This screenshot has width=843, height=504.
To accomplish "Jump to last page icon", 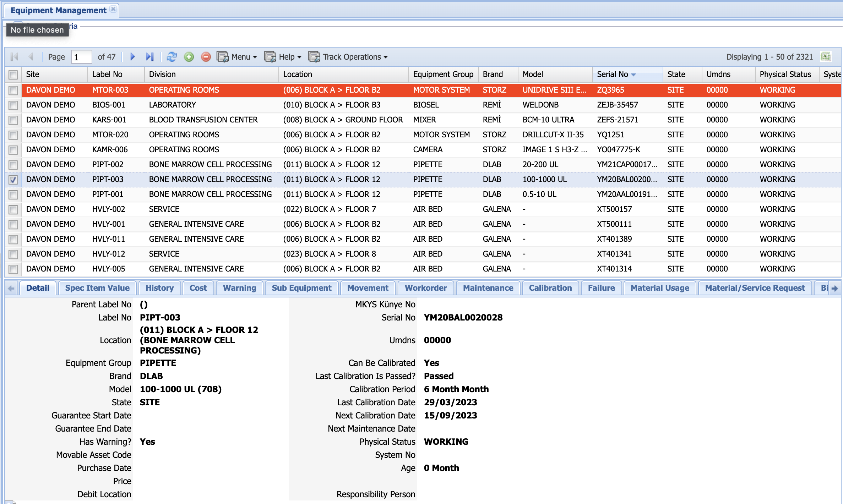I will click(x=150, y=57).
